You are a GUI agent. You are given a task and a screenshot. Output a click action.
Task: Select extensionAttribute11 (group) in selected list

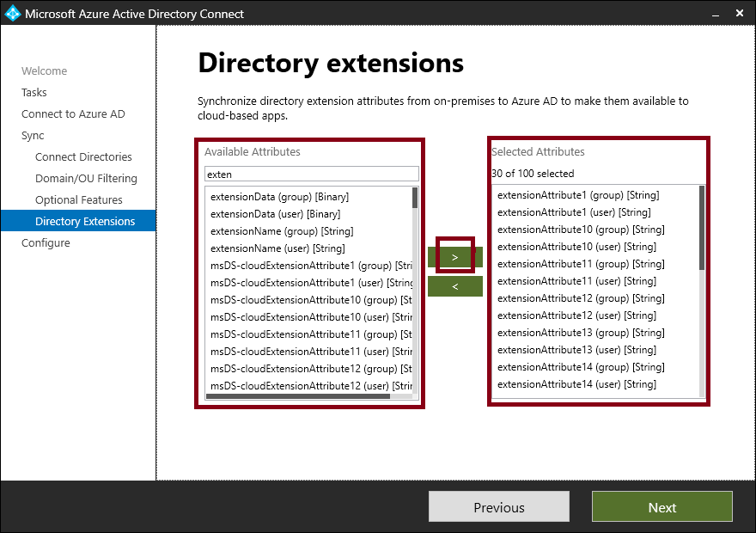(x=581, y=264)
